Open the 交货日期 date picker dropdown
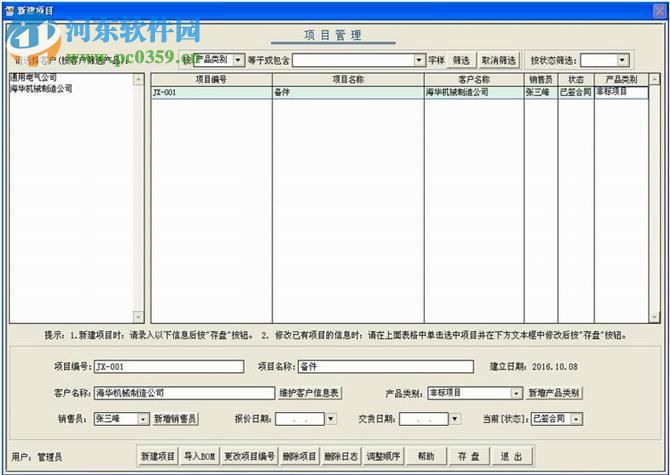The height and width of the screenshot is (475, 670). pos(455,419)
